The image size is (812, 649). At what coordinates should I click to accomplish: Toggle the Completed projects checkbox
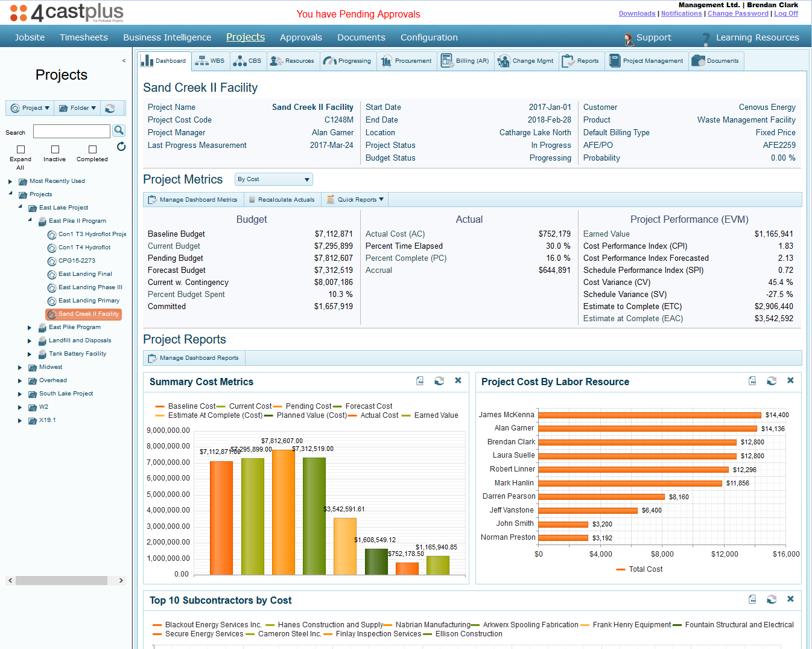point(92,149)
